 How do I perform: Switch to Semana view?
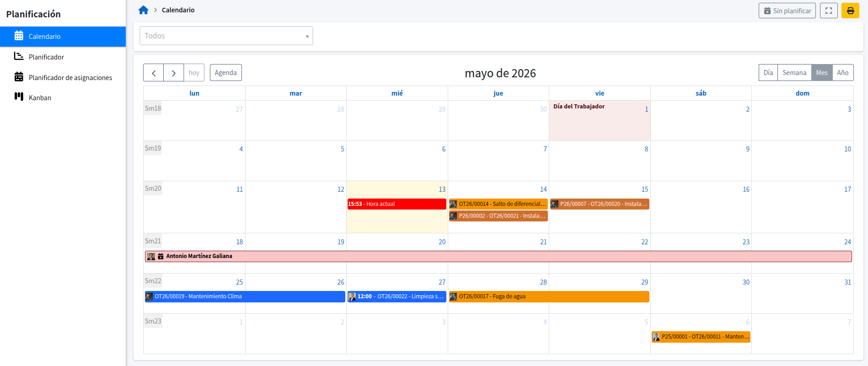tap(794, 73)
